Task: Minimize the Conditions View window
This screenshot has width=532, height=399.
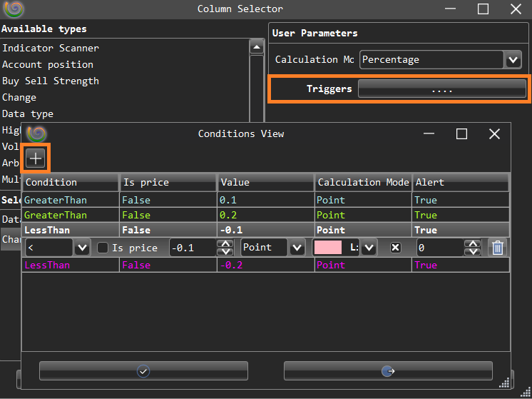Action: pyautogui.click(x=429, y=133)
